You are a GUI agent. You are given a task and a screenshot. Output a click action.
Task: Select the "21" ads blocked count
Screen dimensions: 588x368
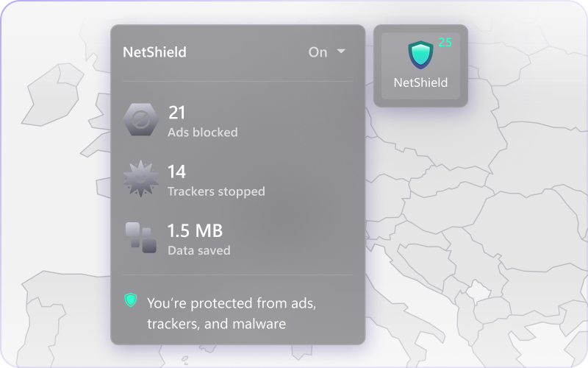click(x=176, y=113)
